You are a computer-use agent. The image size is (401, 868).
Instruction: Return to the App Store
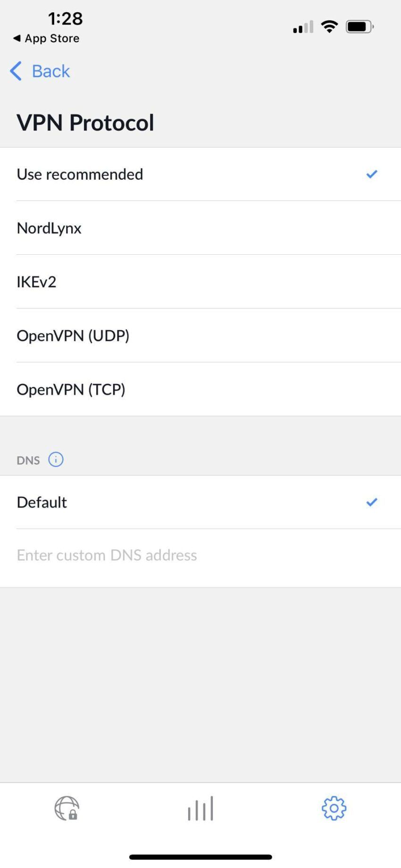(45, 39)
